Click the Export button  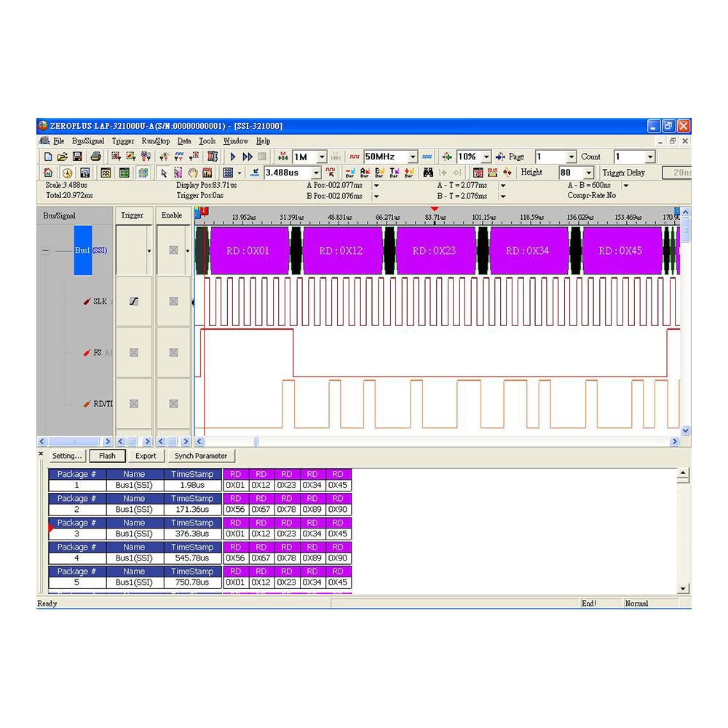[146, 456]
